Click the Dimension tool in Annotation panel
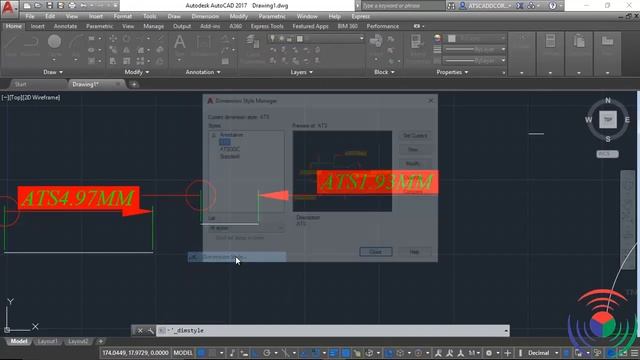Viewport: 640px width, 360px height. [203, 44]
